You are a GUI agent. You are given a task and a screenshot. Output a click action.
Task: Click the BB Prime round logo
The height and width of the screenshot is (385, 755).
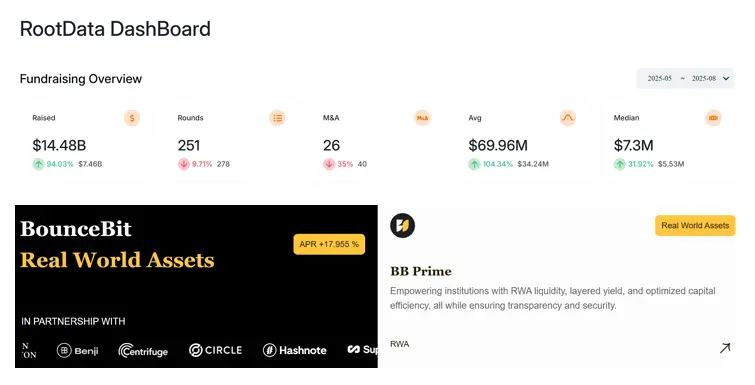(403, 226)
